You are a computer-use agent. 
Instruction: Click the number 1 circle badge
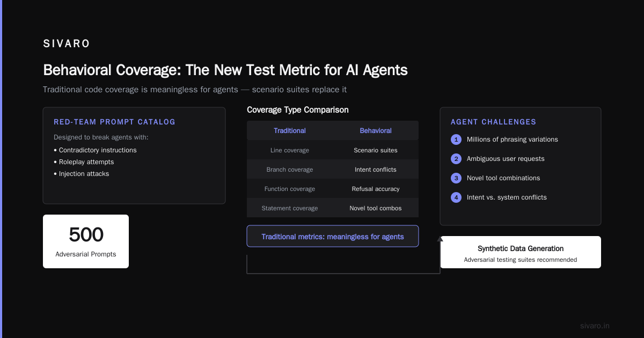(x=456, y=139)
